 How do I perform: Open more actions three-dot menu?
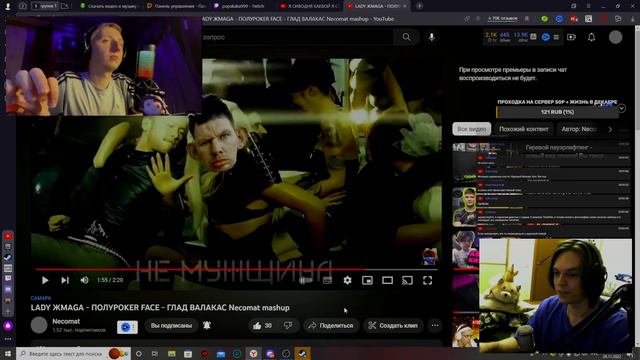(435, 326)
